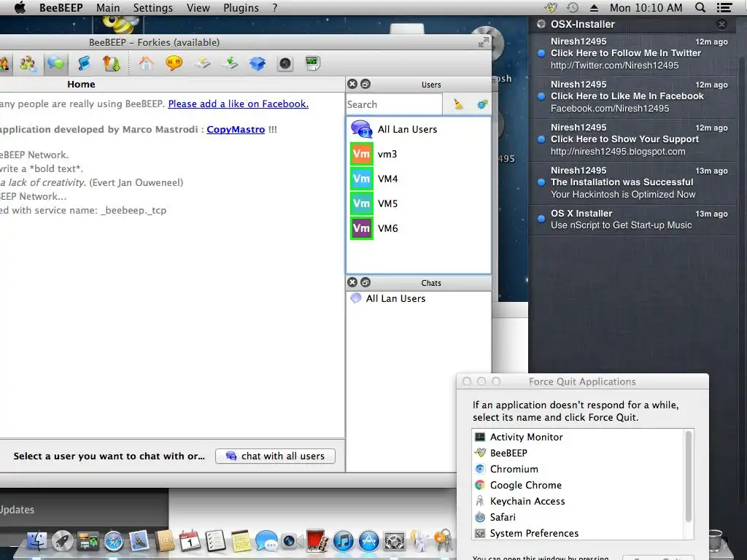Open Spotlight search magnifier
The height and width of the screenshot is (560, 747).
coord(700,7)
